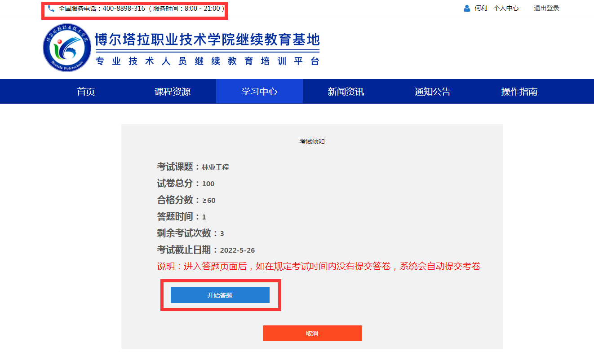Click the Bortala Polytechnic circular logo

[66, 48]
